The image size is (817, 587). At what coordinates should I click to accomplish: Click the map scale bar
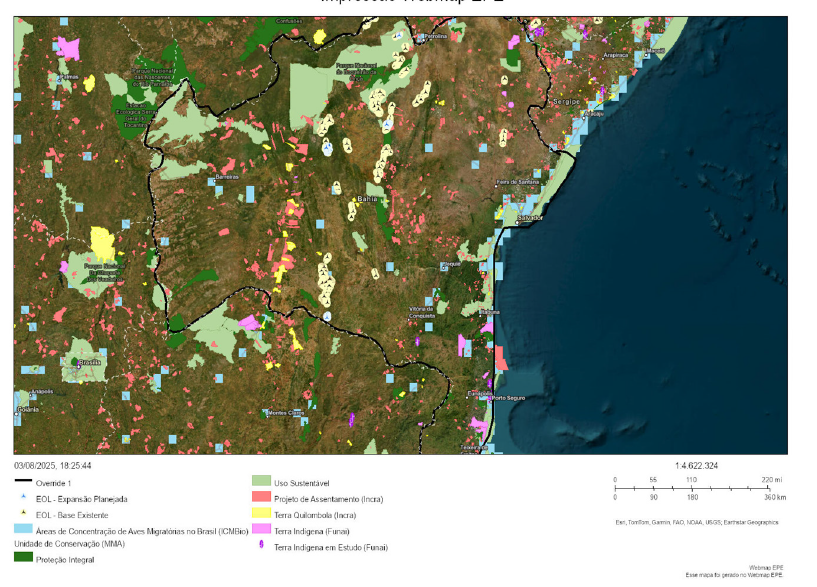point(697,488)
